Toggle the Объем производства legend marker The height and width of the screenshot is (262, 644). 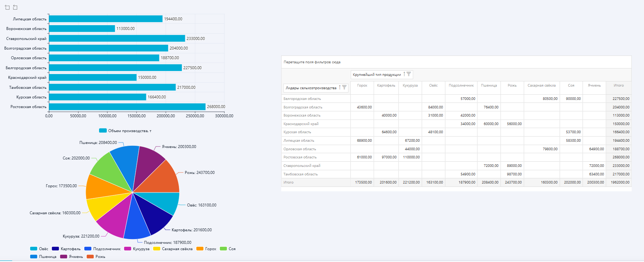point(103,131)
